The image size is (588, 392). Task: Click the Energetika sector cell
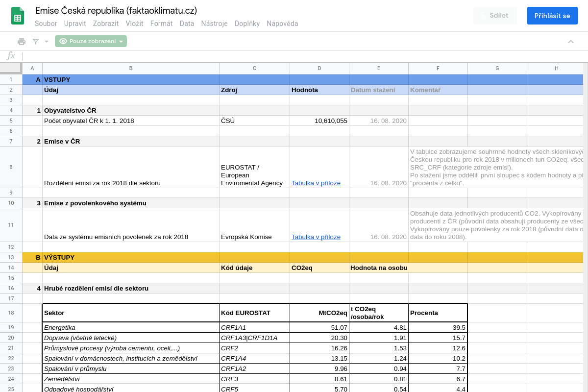[x=131, y=327]
